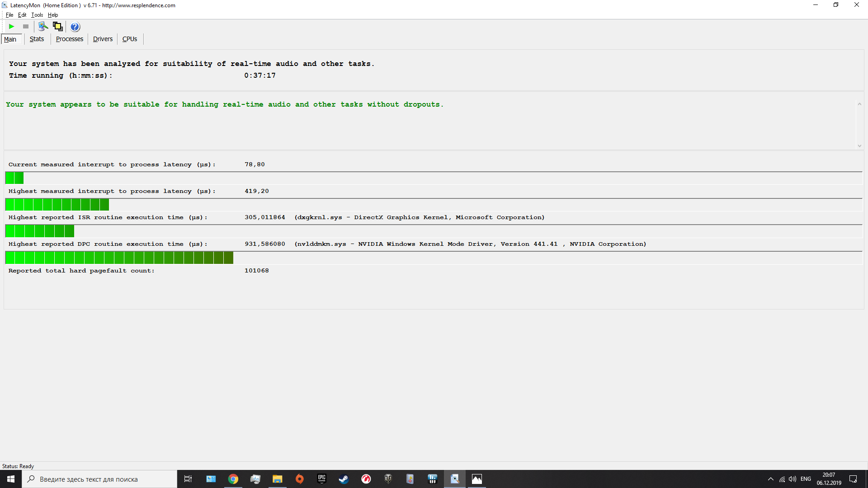868x488 pixels.
Task: Open the volume speaker tray icon
Action: pyautogui.click(x=793, y=479)
